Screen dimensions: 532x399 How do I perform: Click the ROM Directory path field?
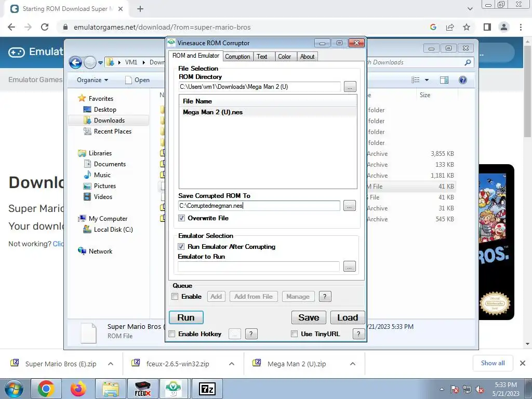(x=260, y=87)
